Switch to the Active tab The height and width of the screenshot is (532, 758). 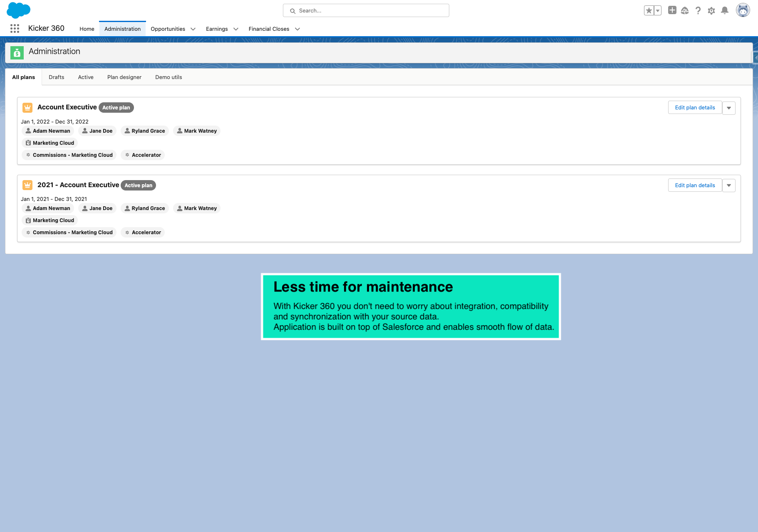coord(86,77)
